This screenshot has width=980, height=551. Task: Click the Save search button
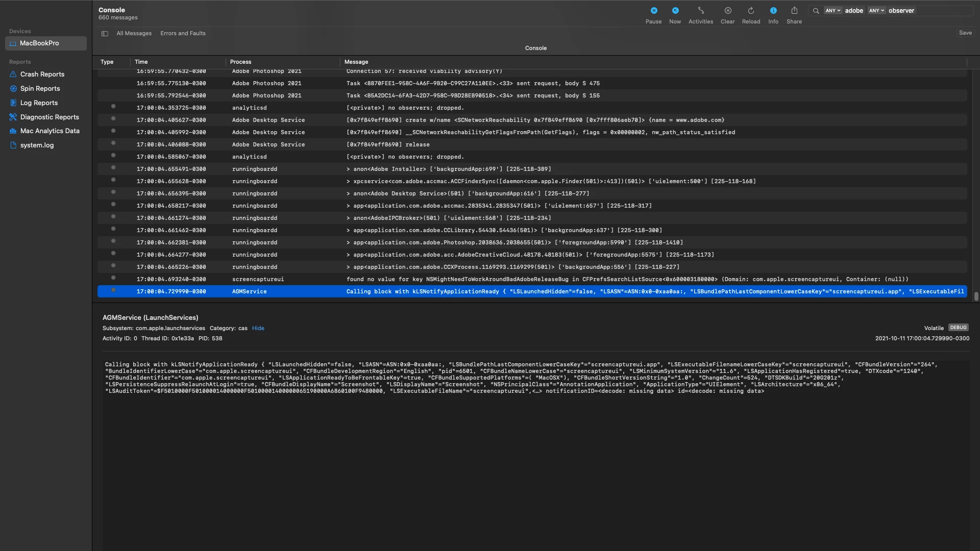tap(965, 33)
